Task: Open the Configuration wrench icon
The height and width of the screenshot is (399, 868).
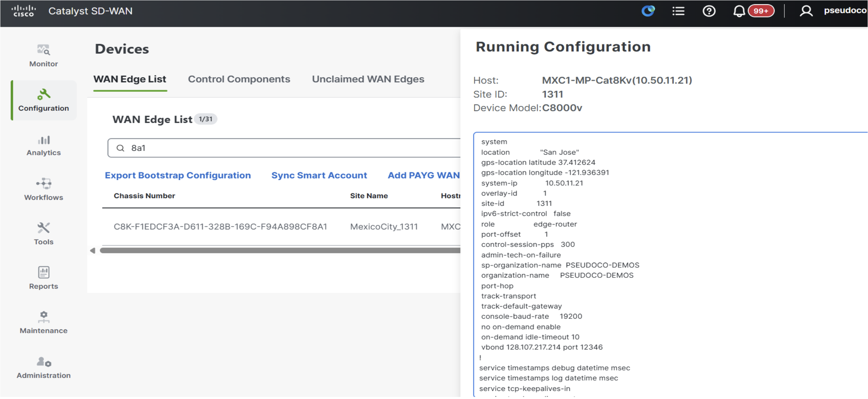Action: click(x=44, y=94)
